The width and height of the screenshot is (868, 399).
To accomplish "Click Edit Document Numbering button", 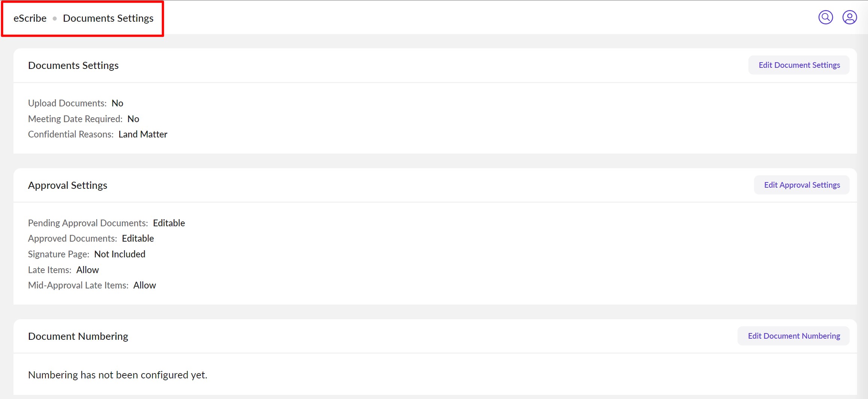I will click(793, 336).
